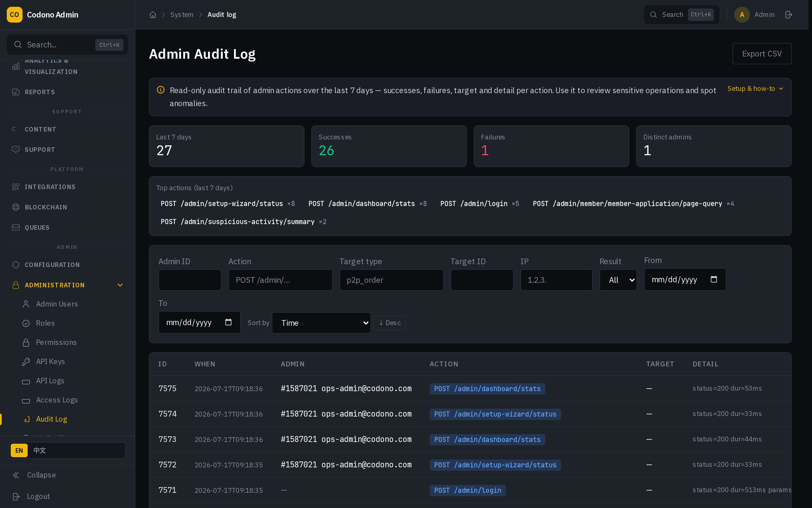
Task: Click the Permissions padlock icon
Action: 26,342
